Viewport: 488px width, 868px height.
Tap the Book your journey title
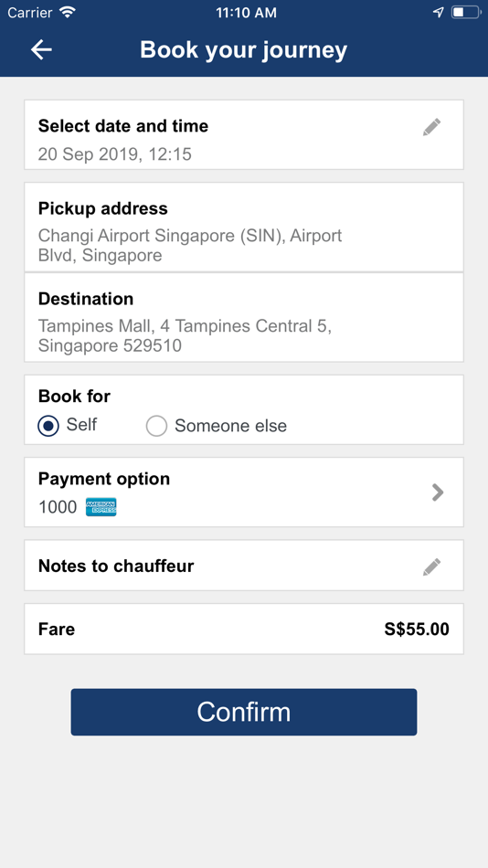244,50
